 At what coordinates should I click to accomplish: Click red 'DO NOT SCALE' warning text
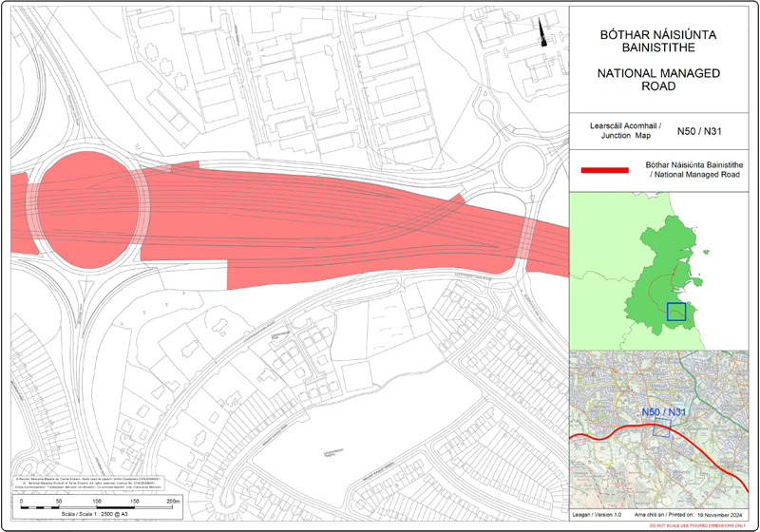point(698,525)
